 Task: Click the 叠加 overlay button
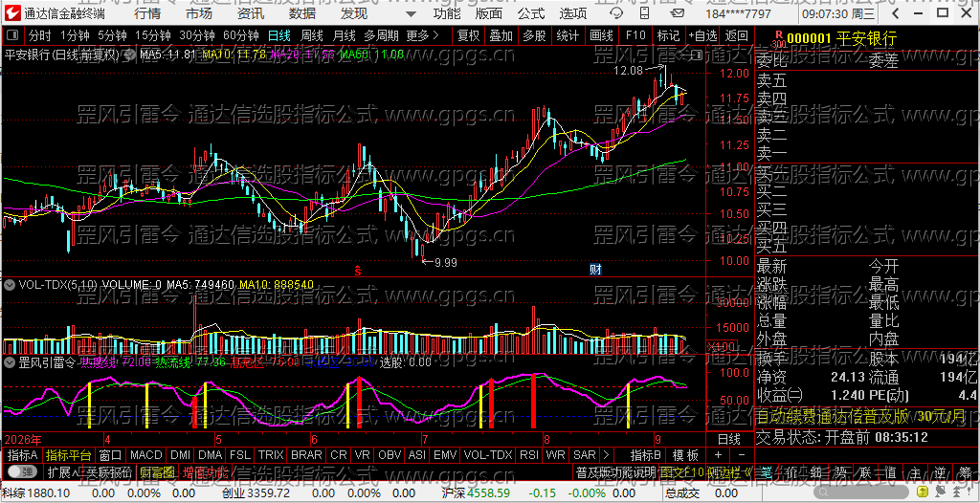[x=501, y=35]
